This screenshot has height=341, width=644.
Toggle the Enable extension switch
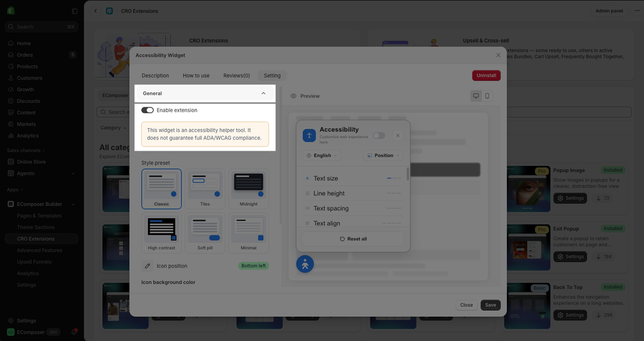(x=147, y=110)
